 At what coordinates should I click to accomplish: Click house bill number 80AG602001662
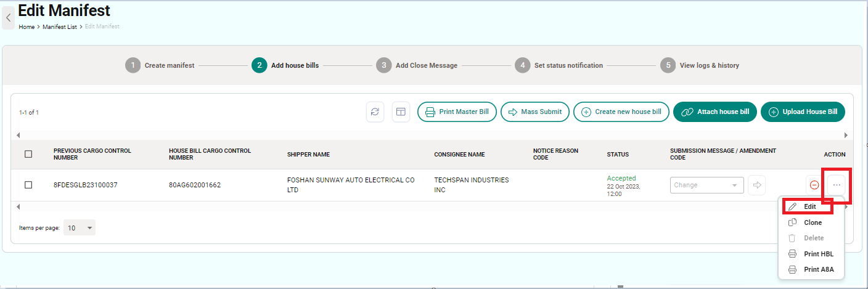[195, 185]
